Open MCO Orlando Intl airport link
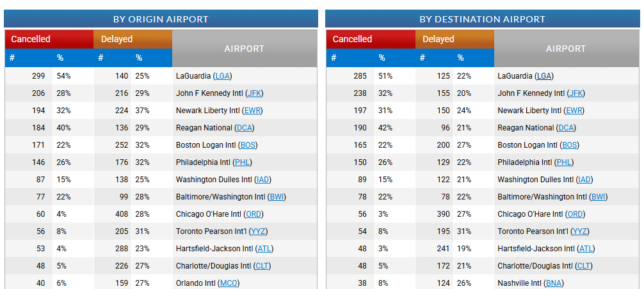Image resolution: width=644 pixels, height=289 pixels. coord(229,283)
